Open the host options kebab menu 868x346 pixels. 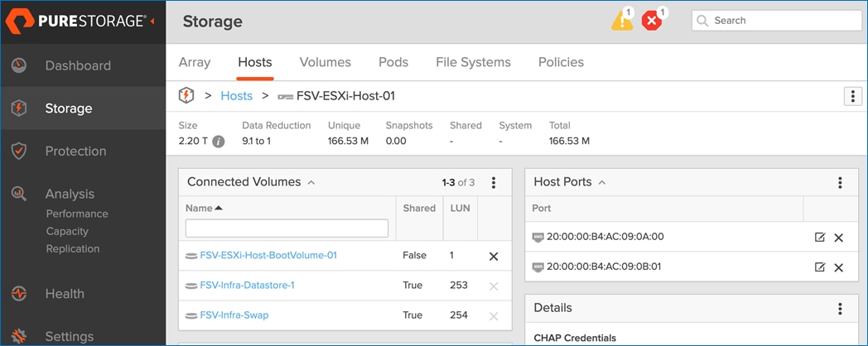pyautogui.click(x=852, y=96)
